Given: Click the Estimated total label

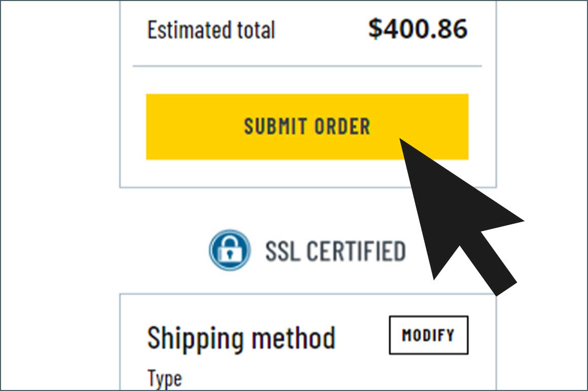Looking at the screenshot, I should [x=211, y=30].
